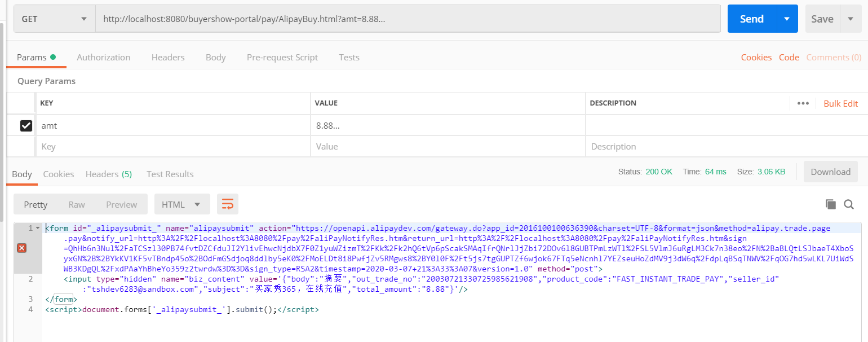Open the response Headers (5) tab
Image resolution: width=868 pixels, height=342 pixels.
click(x=109, y=174)
